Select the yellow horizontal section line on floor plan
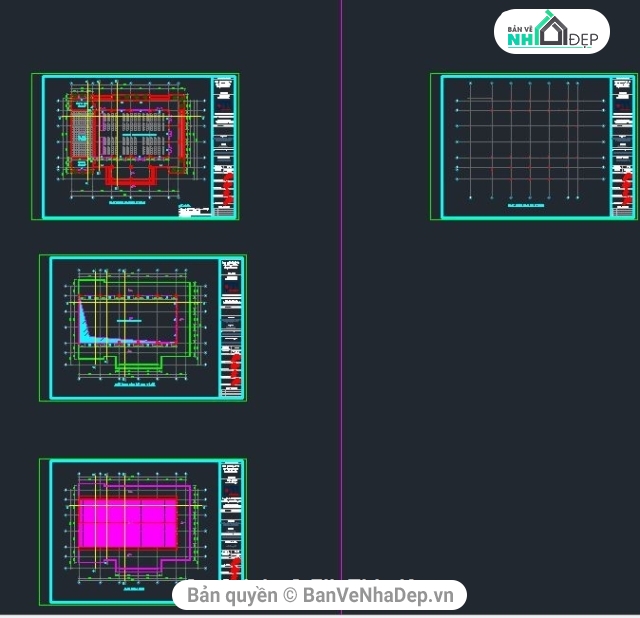 pos(131,117)
